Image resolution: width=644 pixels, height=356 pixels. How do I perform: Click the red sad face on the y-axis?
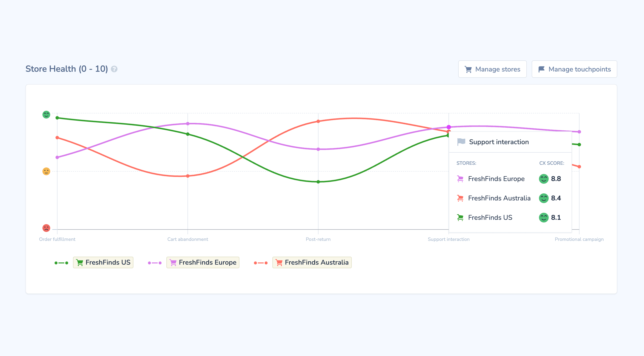click(x=46, y=228)
